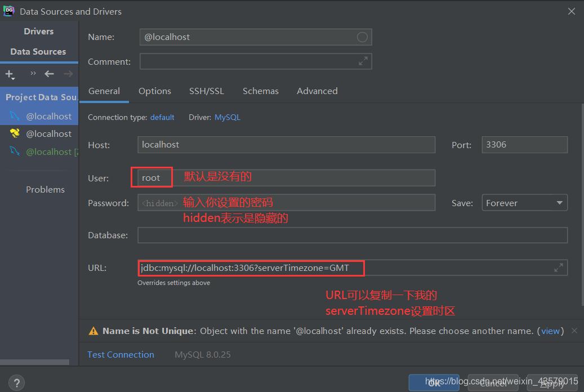This screenshot has width=584, height=392.
Task: Open the General tab
Action: (104, 91)
